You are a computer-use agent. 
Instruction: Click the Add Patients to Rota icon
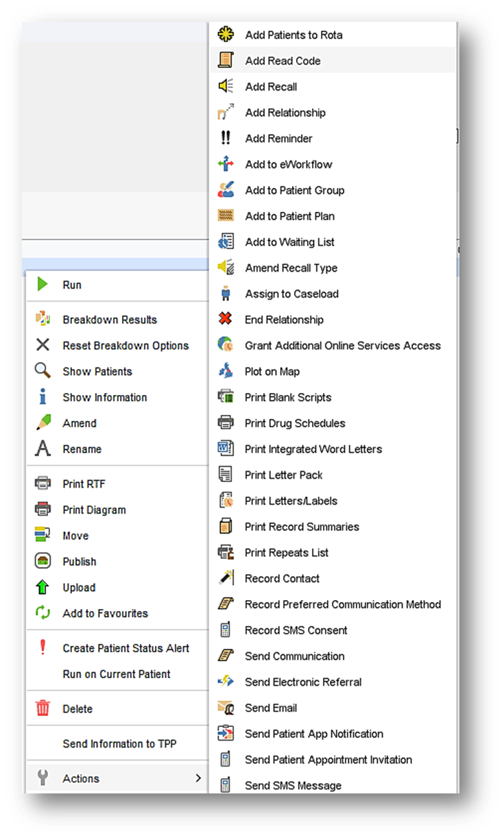(x=226, y=34)
